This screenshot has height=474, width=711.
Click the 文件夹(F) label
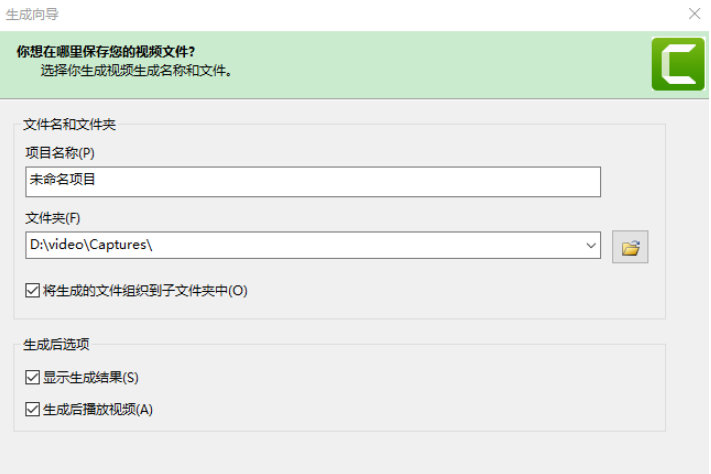[x=53, y=218]
